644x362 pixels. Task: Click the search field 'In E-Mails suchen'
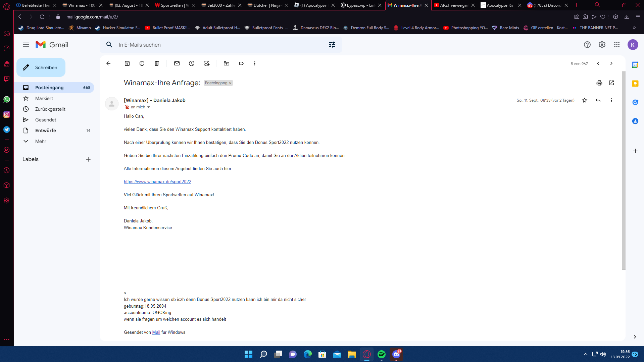[221, 45]
